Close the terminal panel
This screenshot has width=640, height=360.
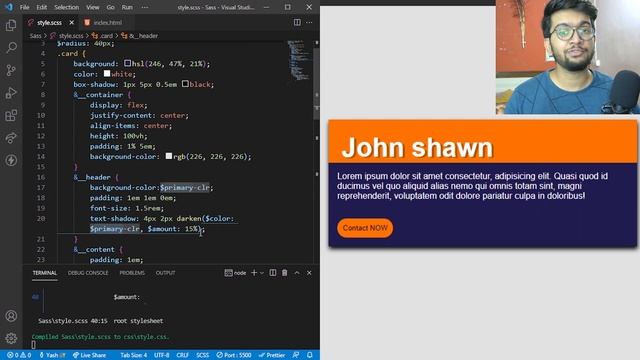(309, 273)
